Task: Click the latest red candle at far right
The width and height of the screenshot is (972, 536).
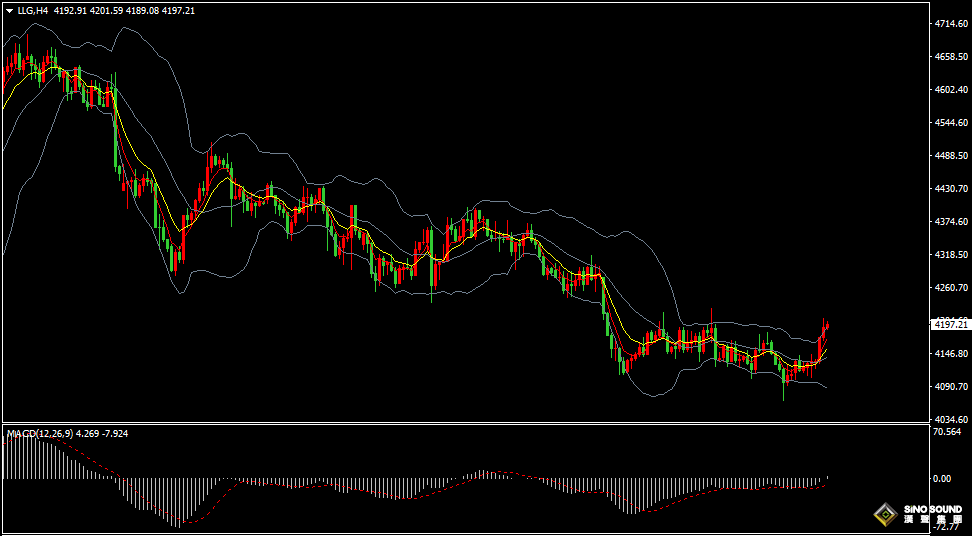Action: pyautogui.click(x=827, y=327)
